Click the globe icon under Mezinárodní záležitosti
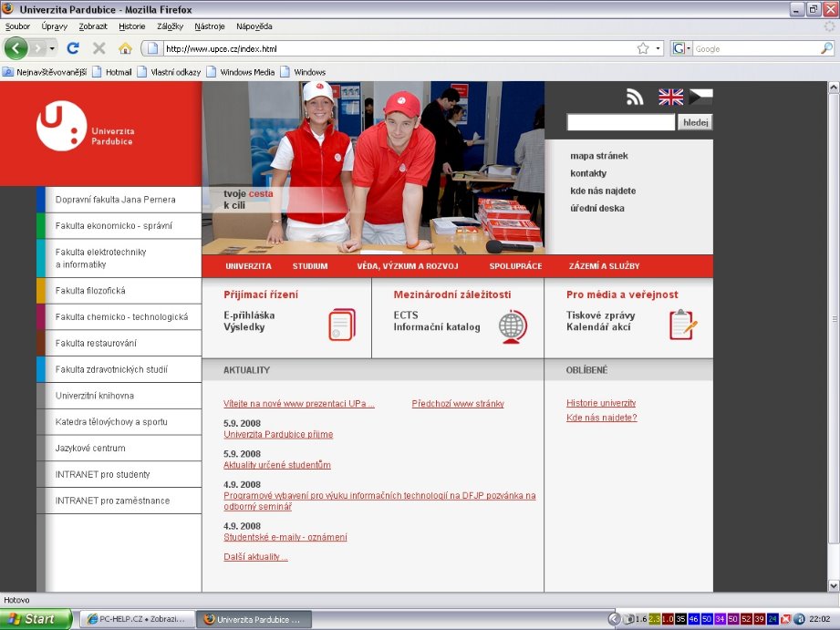 [513, 325]
